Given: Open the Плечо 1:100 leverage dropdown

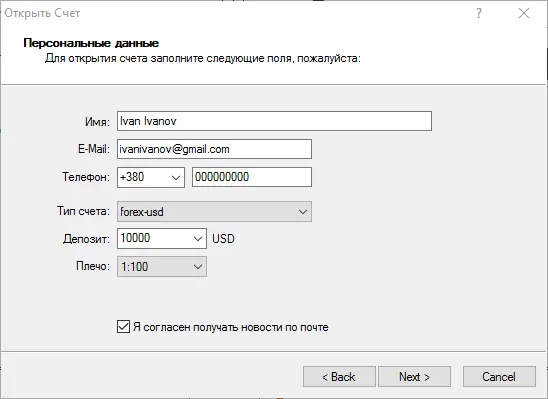Looking at the screenshot, I should [162, 267].
